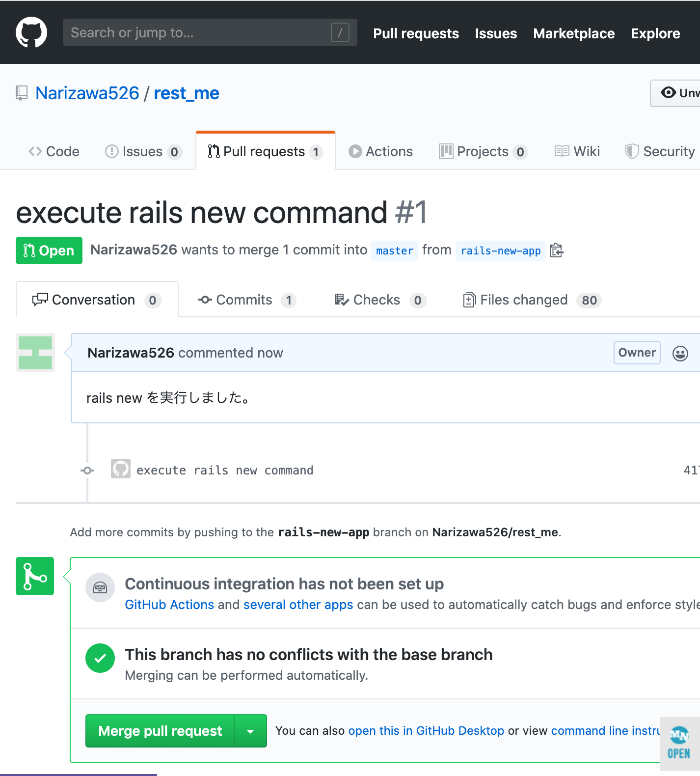This screenshot has height=776, width=700.
Task: Add a reaction with the smiley icon
Action: (x=680, y=353)
